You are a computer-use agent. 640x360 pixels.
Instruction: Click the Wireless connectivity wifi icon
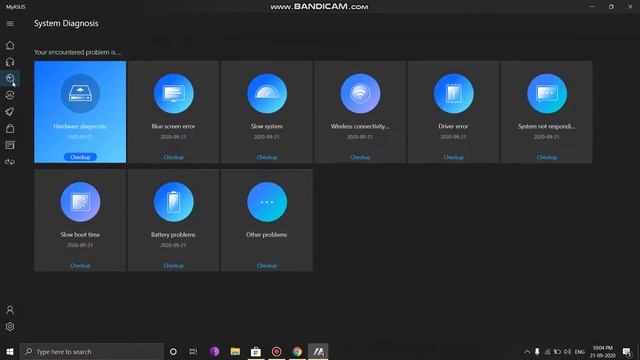point(360,93)
